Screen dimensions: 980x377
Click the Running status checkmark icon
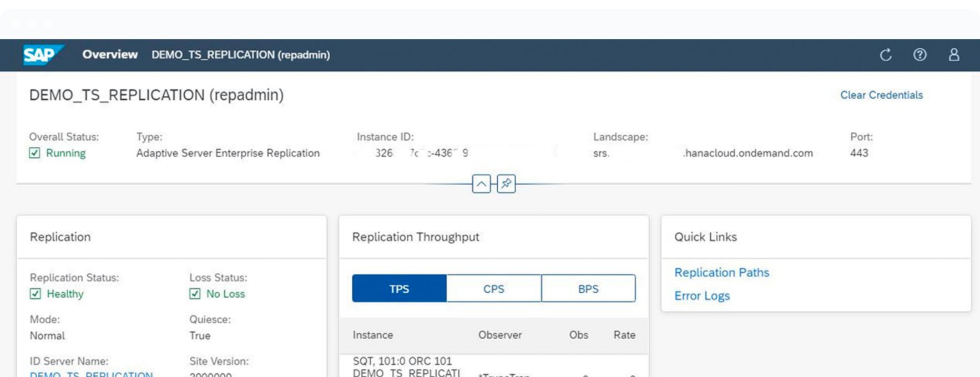pos(34,153)
